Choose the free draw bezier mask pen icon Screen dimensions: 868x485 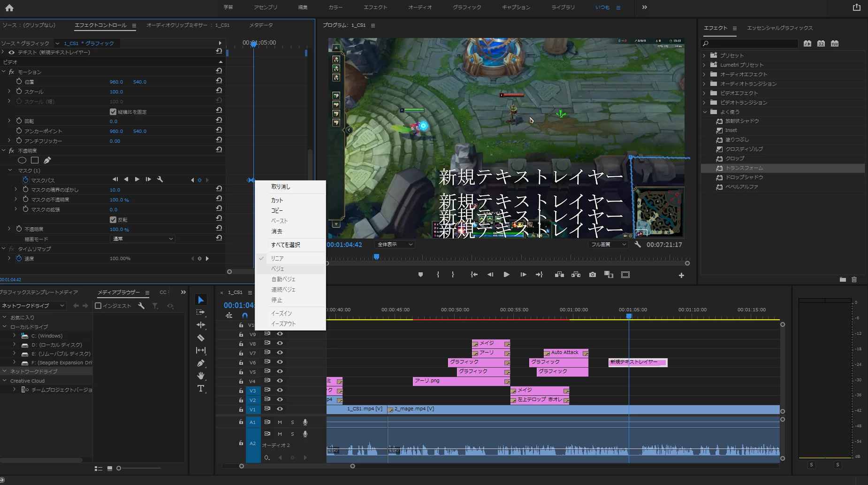pyautogui.click(x=47, y=160)
